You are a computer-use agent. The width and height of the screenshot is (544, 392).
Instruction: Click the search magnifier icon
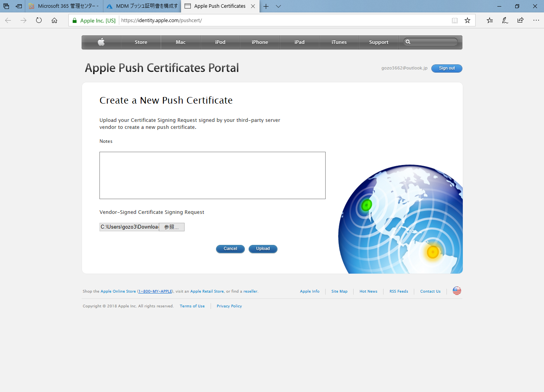(408, 42)
